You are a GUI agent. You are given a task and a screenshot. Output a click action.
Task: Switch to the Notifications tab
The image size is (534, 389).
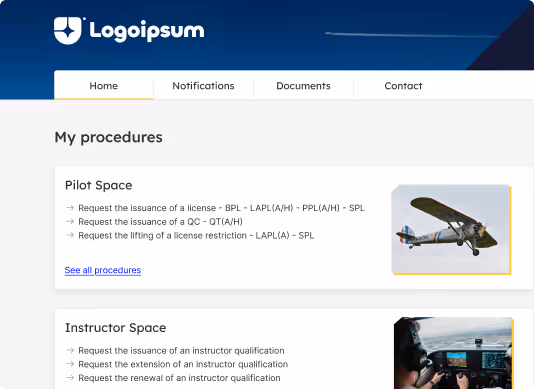[x=203, y=85]
